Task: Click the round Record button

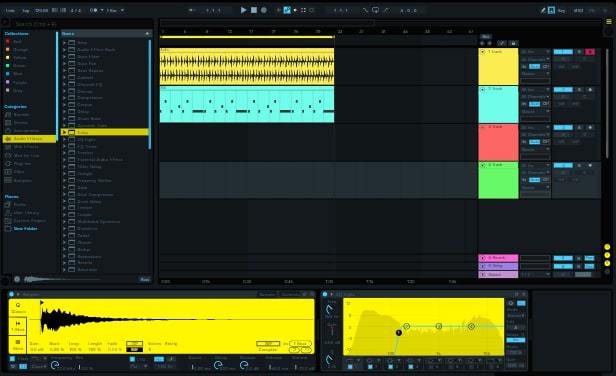Action: click(x=264, y=10)
